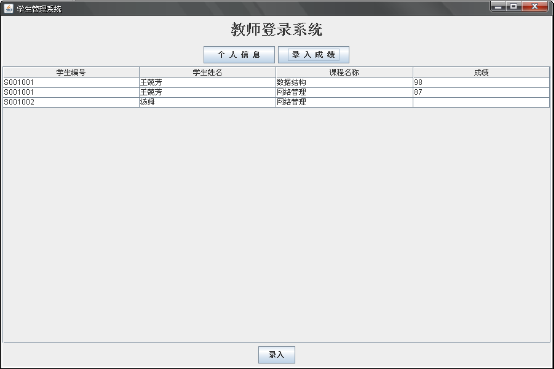The height and width of the screenshot is (369, 554).
Task: Close the 学生管理系统 window
Action: click(x=535, y=7)
